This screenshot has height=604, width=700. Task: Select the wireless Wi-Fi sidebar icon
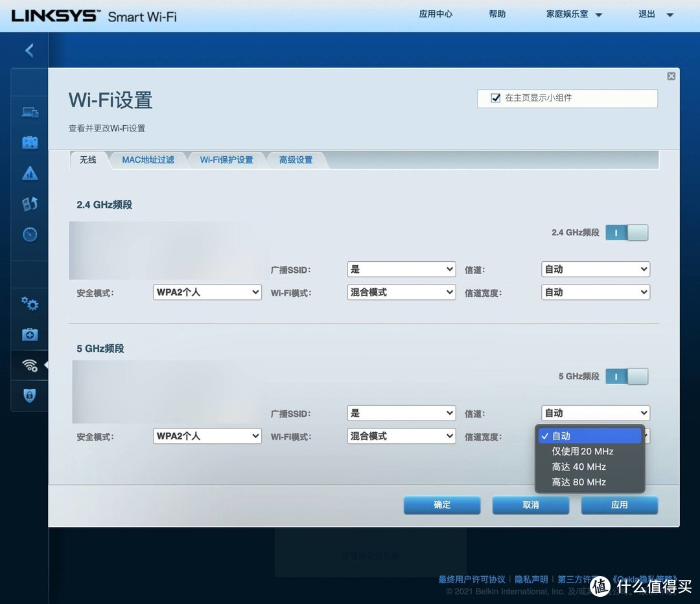[x=29, y=365]
